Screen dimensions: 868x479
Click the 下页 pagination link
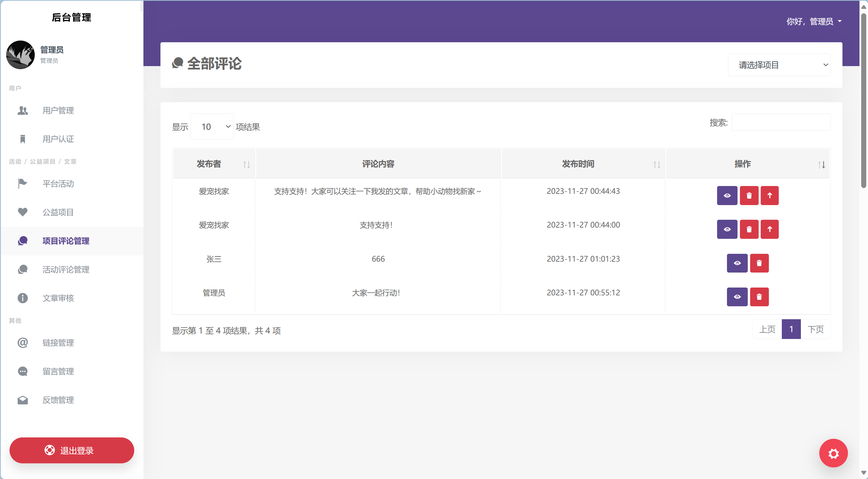pos(816,329)
